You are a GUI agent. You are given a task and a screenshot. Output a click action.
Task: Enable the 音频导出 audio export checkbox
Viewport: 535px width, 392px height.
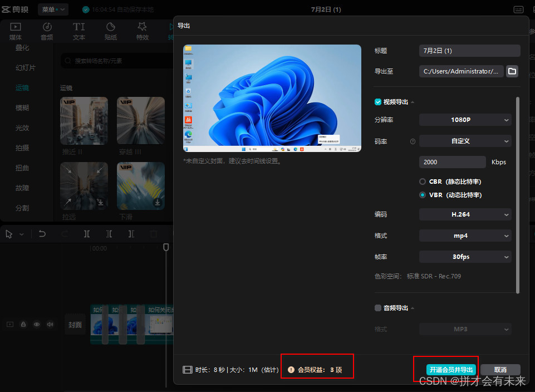[x=377, y=308]
